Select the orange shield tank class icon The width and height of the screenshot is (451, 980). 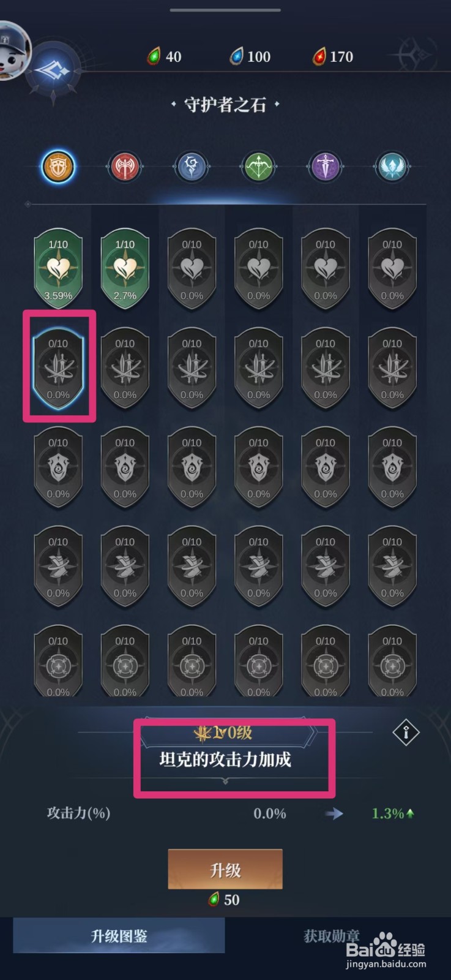click(x=58, y=166)
